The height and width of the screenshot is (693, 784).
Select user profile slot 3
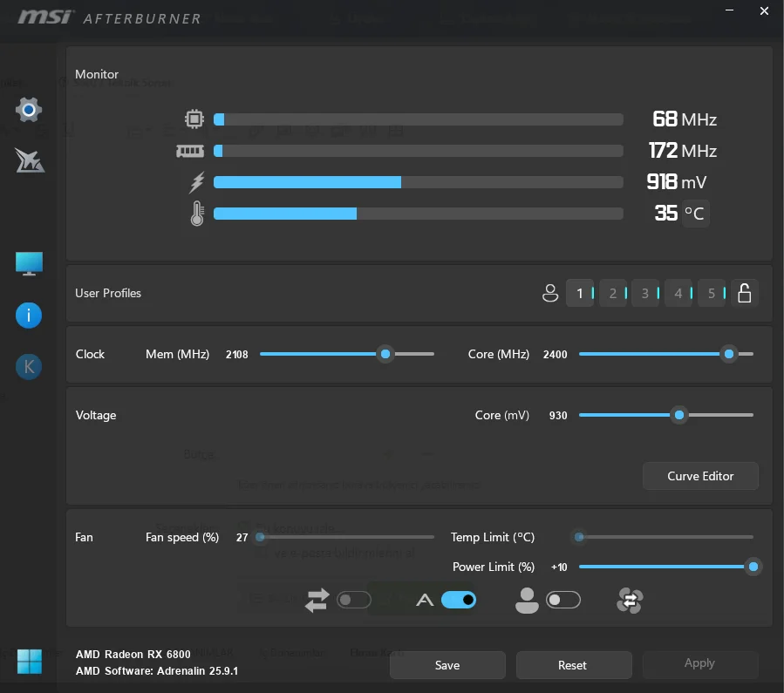(645, 294)
